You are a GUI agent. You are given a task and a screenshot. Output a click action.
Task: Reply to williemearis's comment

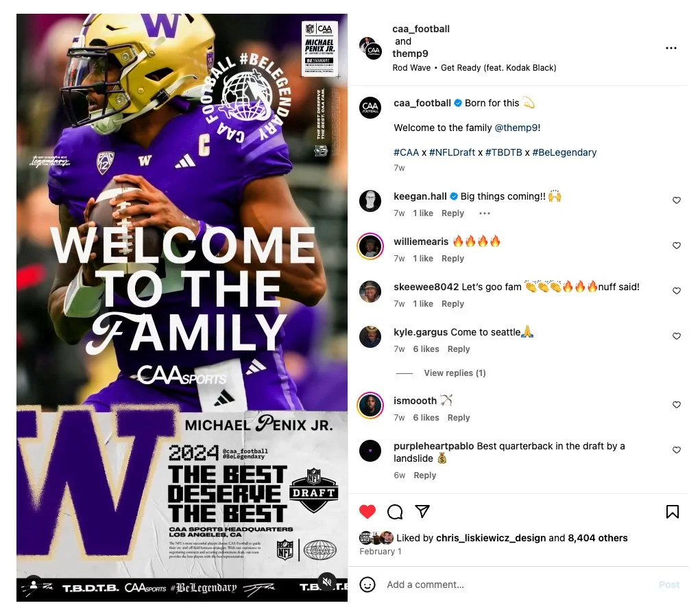tap(452, 259)
